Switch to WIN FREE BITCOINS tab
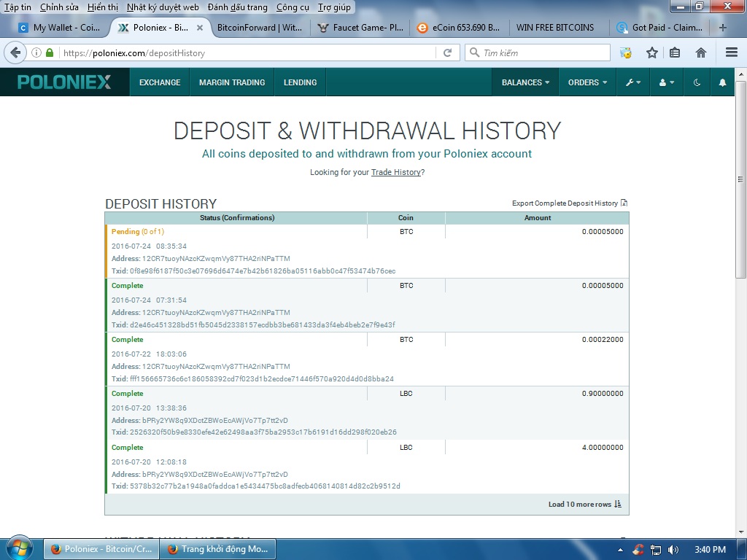Image resolution: width=747 pixels, height=560 pixels. coord(555,28)
